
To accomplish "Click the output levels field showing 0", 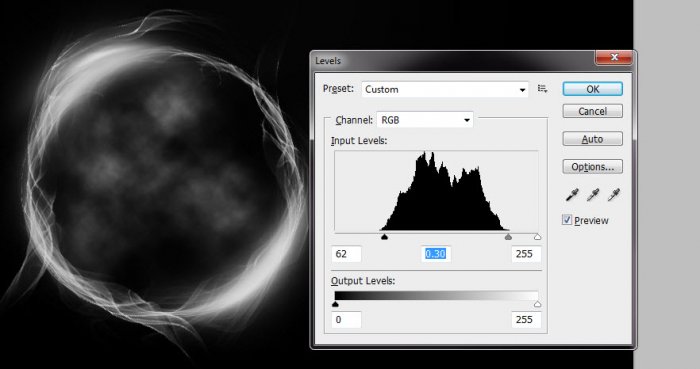I will click(346, 319).
